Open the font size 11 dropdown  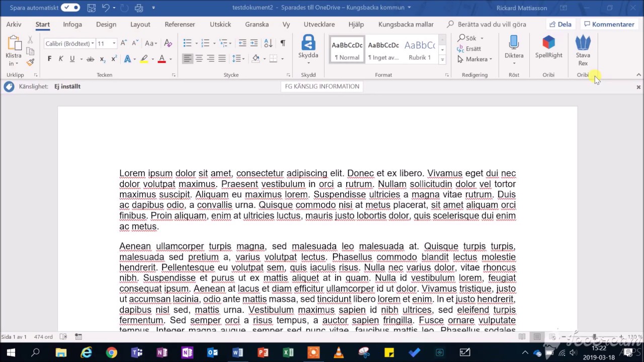[x=114, y=44]
